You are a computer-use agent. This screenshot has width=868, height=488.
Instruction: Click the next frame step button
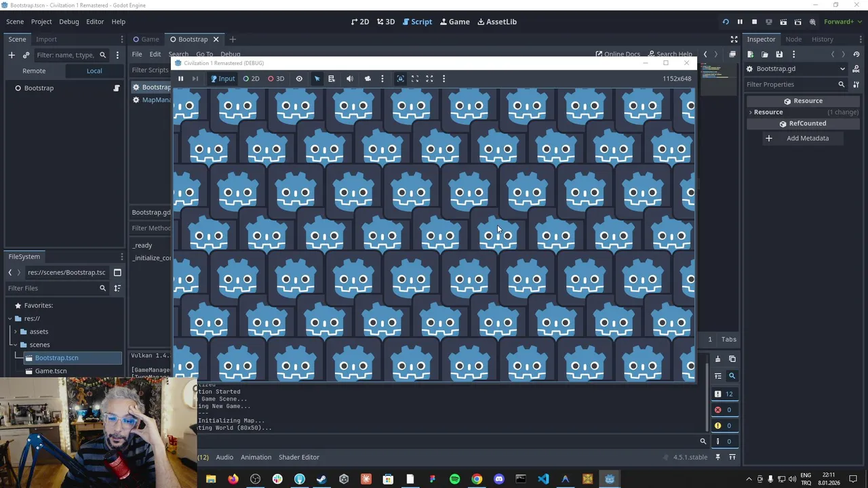(x=195, y=79)
